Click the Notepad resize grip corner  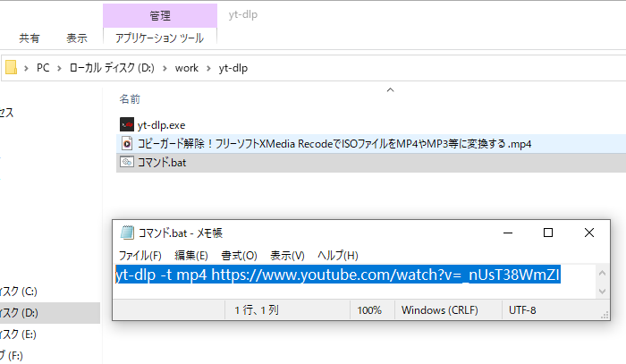[x=605, y=316]
